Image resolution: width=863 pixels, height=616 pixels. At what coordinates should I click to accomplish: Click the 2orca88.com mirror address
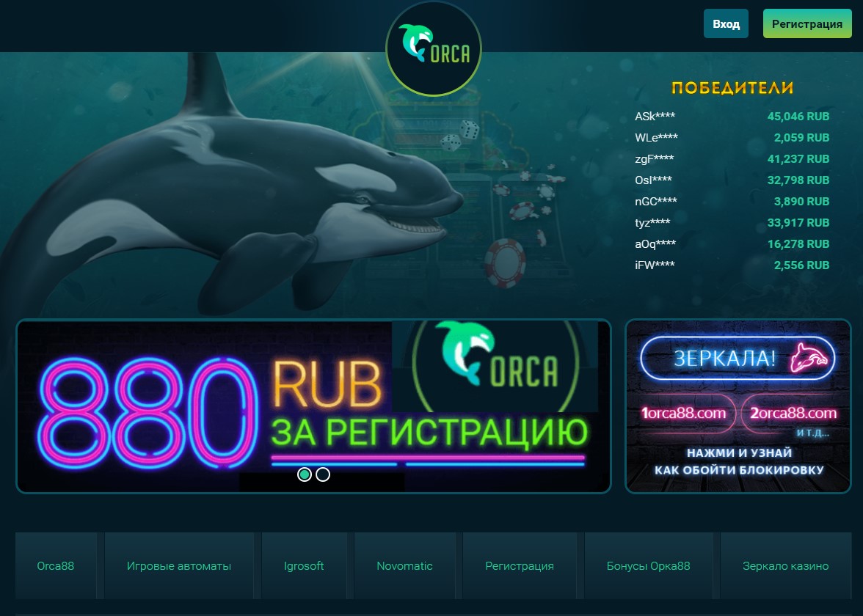coord(793,413)
